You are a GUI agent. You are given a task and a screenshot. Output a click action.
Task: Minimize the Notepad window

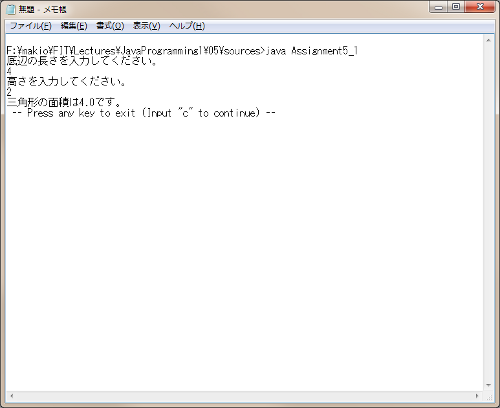[x=439, y=7]
